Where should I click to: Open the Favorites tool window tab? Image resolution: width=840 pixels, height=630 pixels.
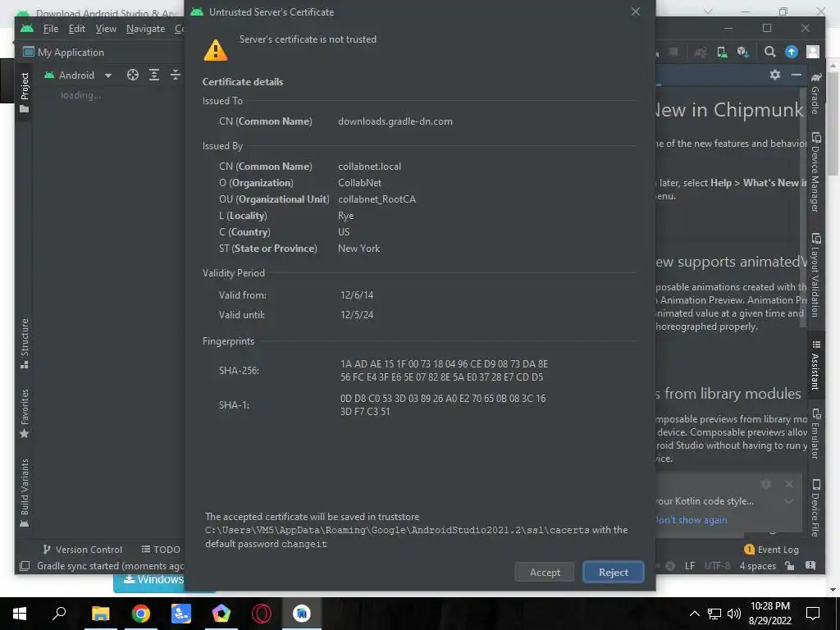click(x=24, y=413)
